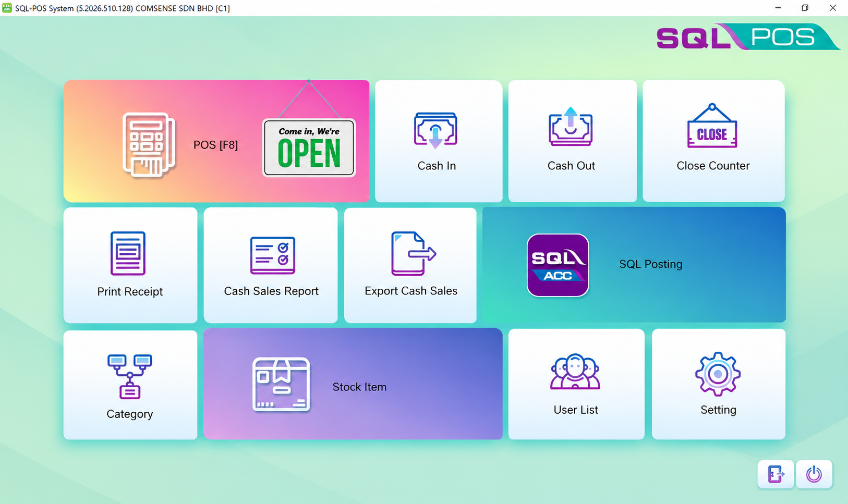Open the Setting gear icon

(718, 374)
